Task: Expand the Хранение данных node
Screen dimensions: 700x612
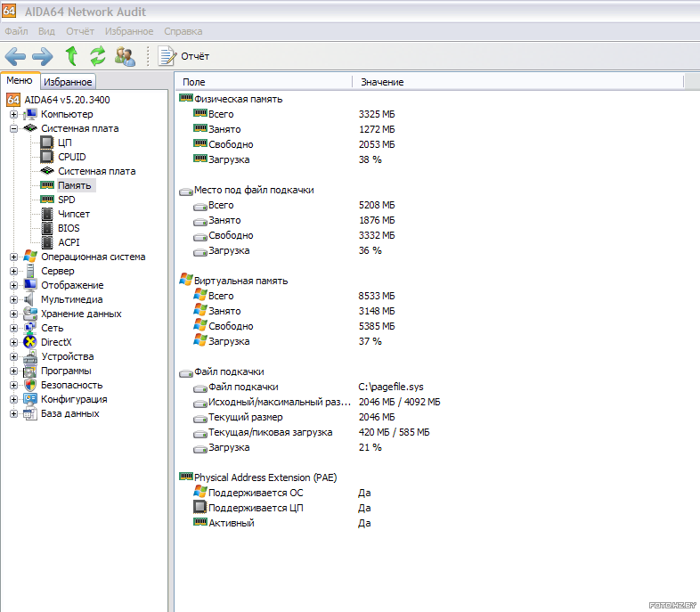Action: (14, 314)
